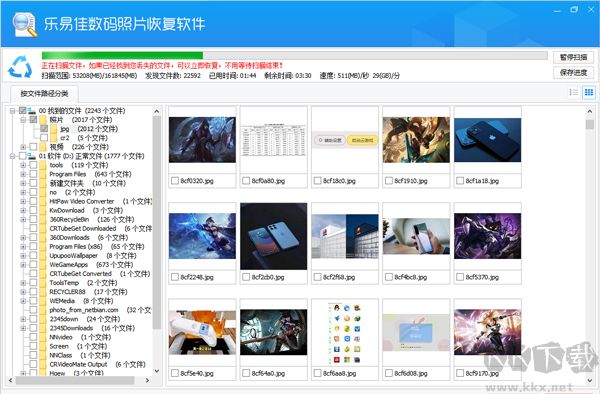Click folder icon beside 360RecycleBin
The image size is (600, 394).
pyautogui.click(x=43, y=220)
